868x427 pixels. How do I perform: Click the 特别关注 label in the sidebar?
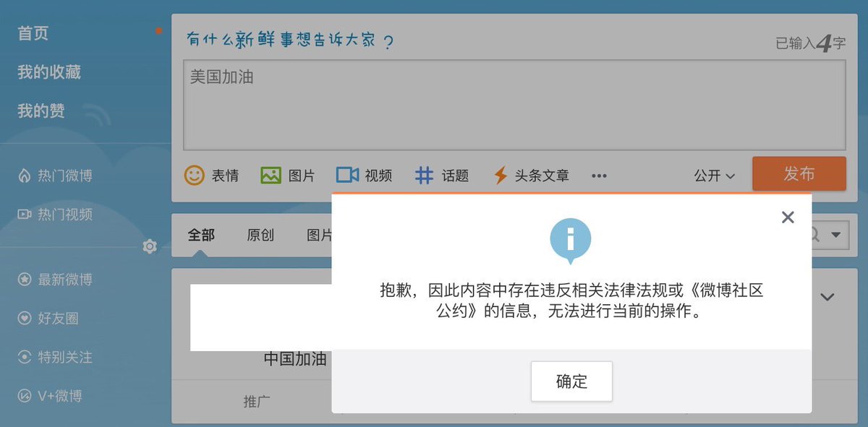pos(65,357)
